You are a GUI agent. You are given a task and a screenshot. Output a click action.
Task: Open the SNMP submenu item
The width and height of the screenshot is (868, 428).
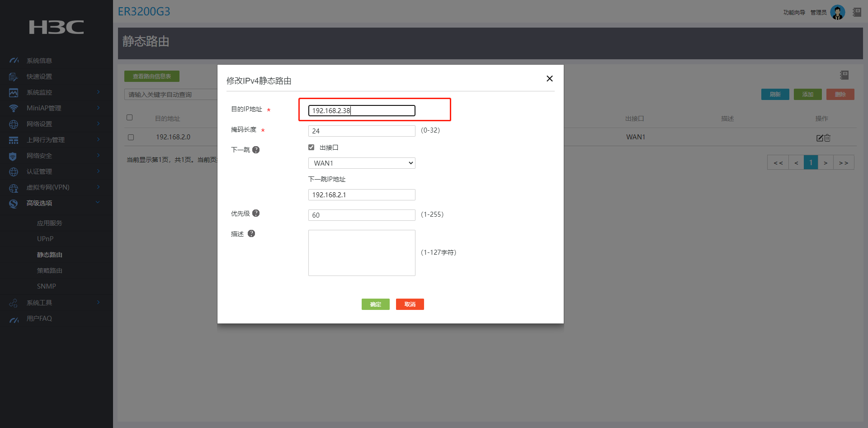pyautogui.click(x=47, y=286)
